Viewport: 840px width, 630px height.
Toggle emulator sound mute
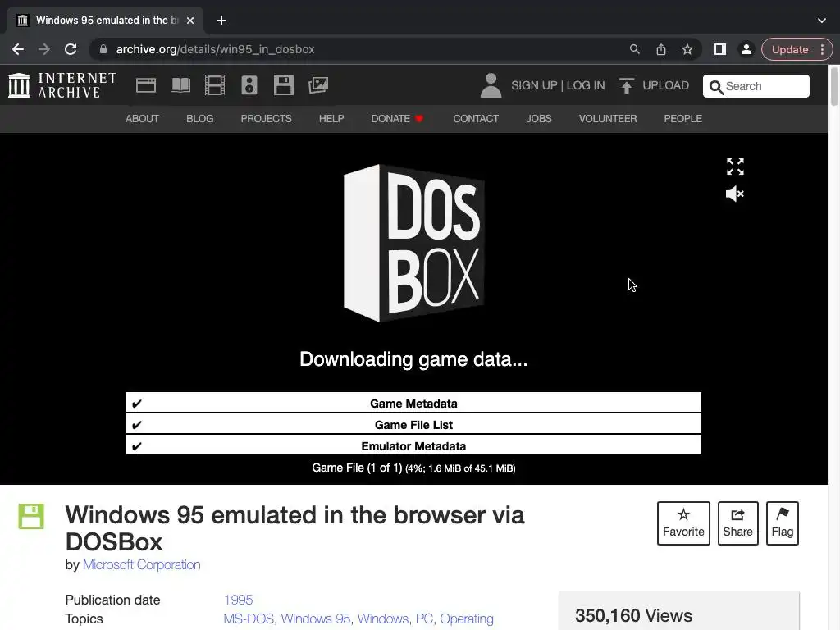pyautogui.click(x=735, y=194)
